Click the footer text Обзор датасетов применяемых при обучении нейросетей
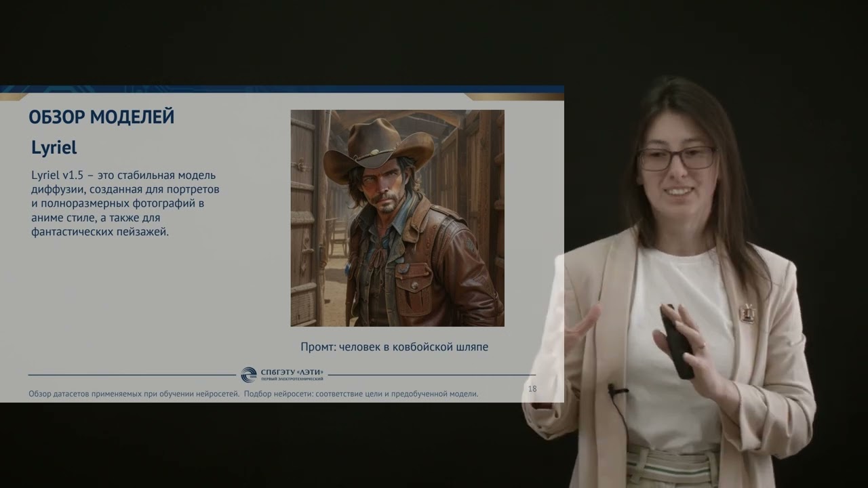This screenshot has width=868, height=488. [x=134, y=394]
